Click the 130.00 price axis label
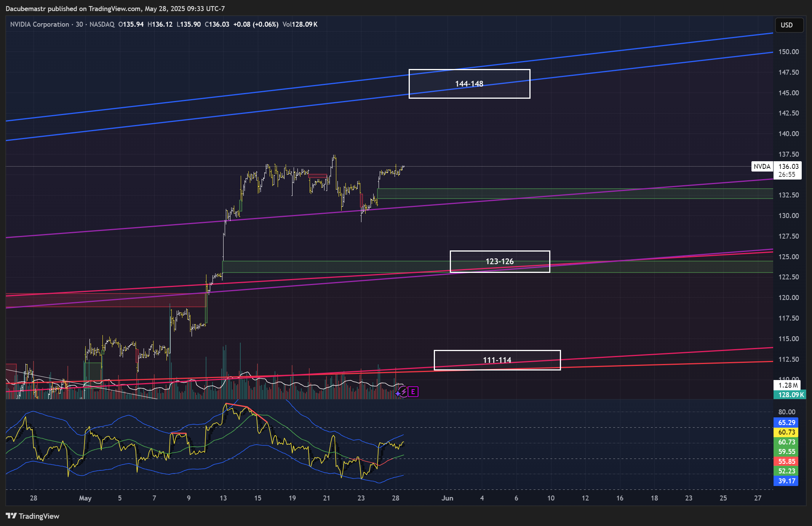The height and width of the screenshot is (526, 812). coord(788,216)
